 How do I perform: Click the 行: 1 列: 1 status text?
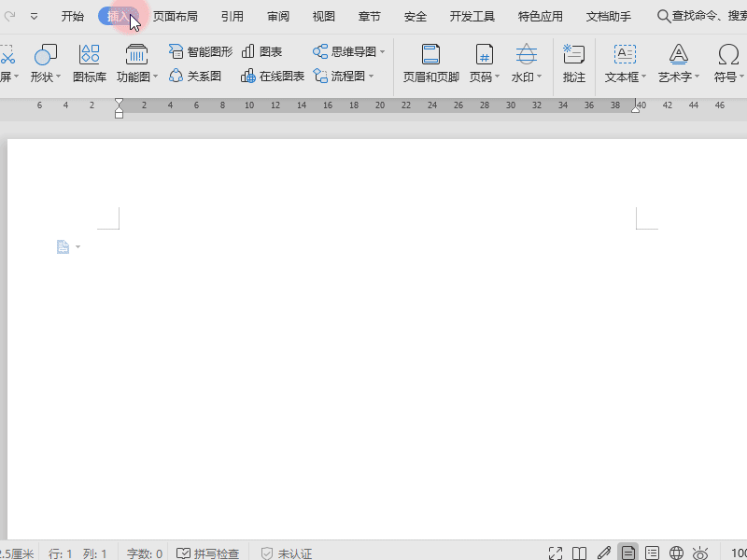[78, 553]
